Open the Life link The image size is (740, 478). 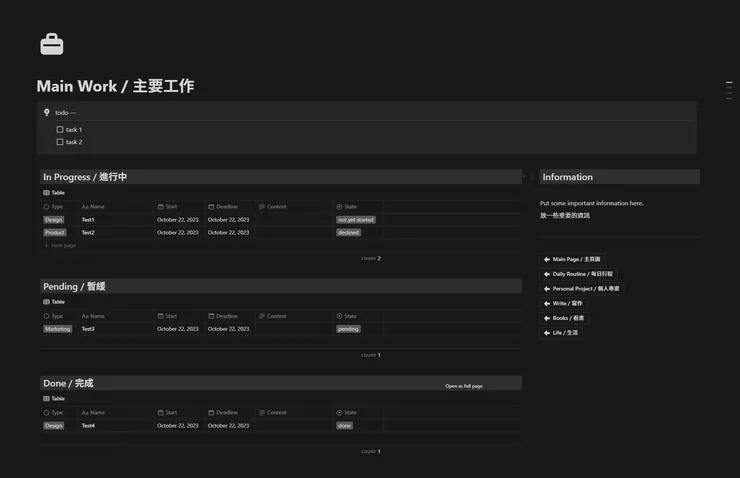(x=561, y=333)
